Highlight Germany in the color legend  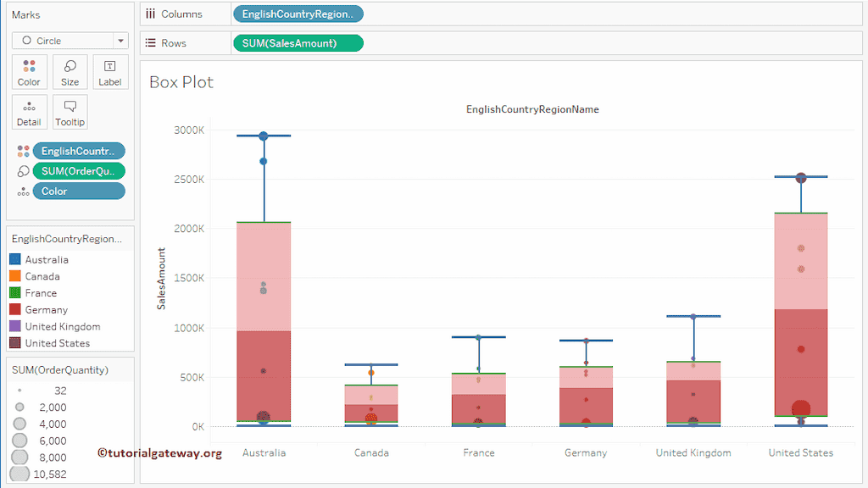click(46, 310)
